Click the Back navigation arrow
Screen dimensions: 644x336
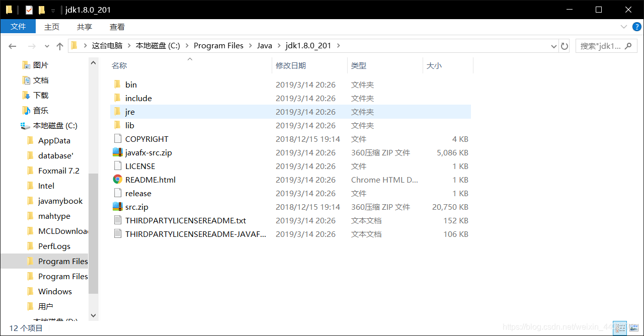click(13, 46)
